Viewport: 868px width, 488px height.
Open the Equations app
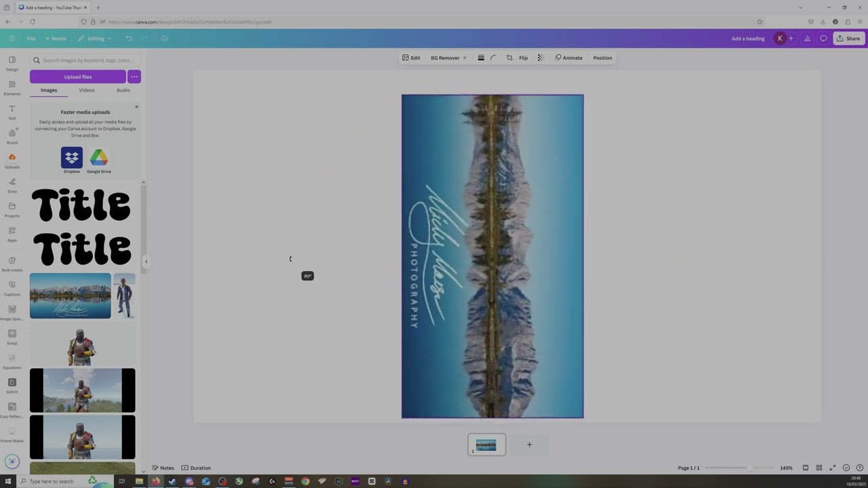click(12, 362)
